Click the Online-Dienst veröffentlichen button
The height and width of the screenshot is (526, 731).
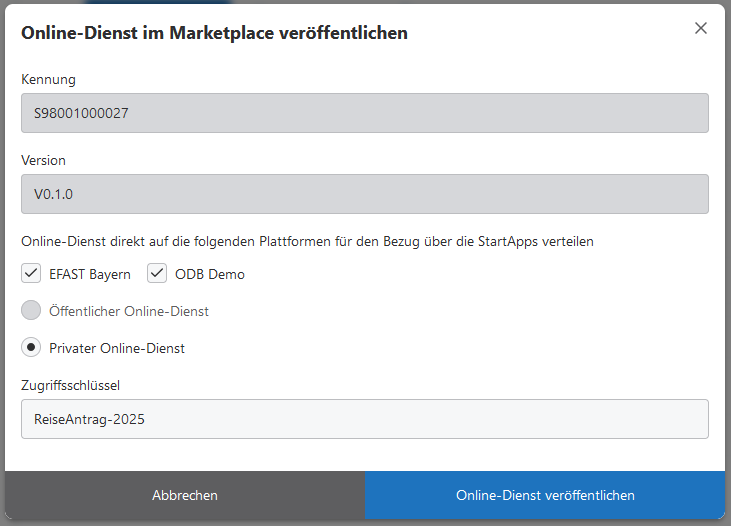545,495
